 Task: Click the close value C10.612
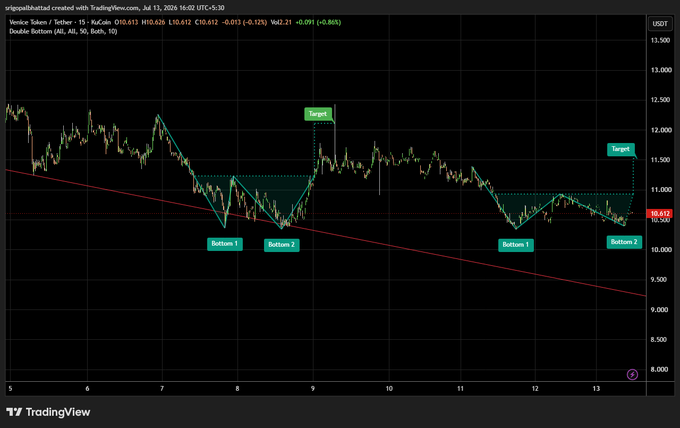click(206, 22)
